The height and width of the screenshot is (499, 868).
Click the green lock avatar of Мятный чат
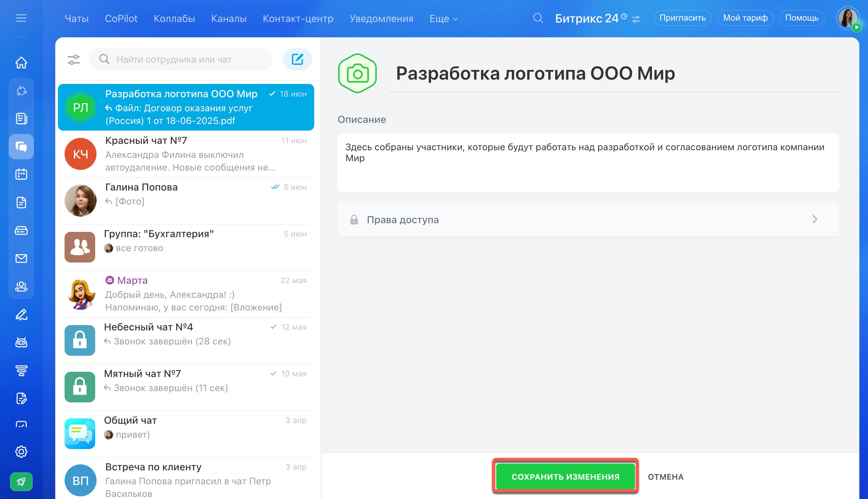(80, 387)
